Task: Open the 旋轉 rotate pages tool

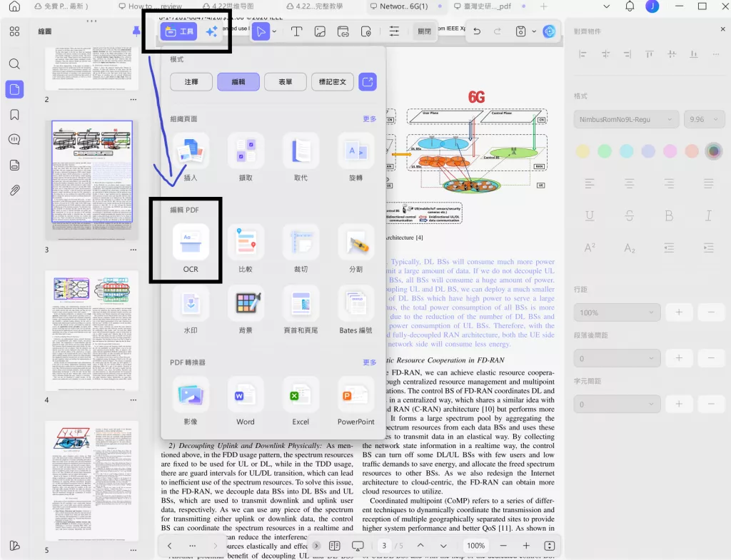Action: tap(356, 157)
